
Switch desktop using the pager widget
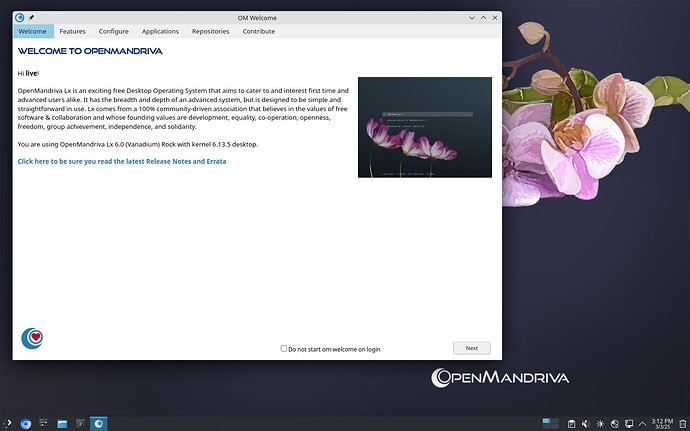pyautogui.click(x=551, y=424)
